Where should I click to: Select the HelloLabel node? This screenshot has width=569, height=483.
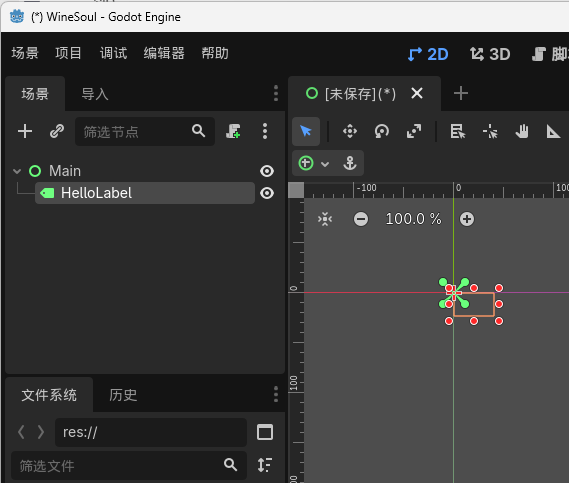(x=145, y=193)
